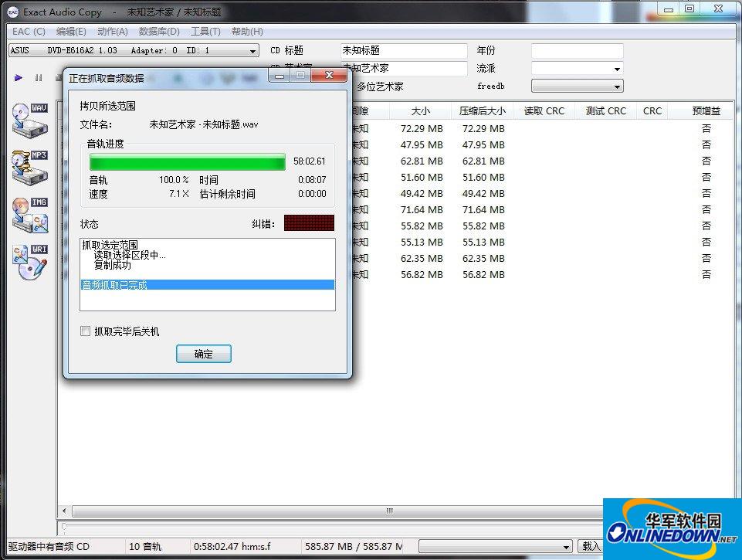Click the 49.42 MB size cell
This screenshot has height=560, width=742.
pyautogui.click(x=422, y=194)
